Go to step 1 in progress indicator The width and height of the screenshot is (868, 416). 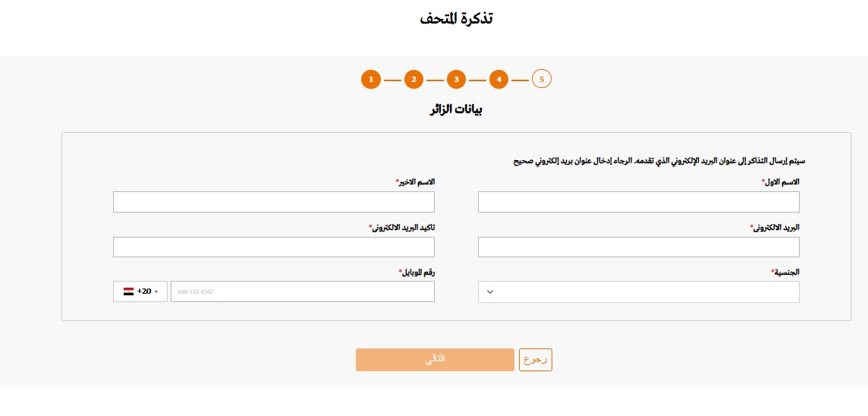click(x=370, y=79)
